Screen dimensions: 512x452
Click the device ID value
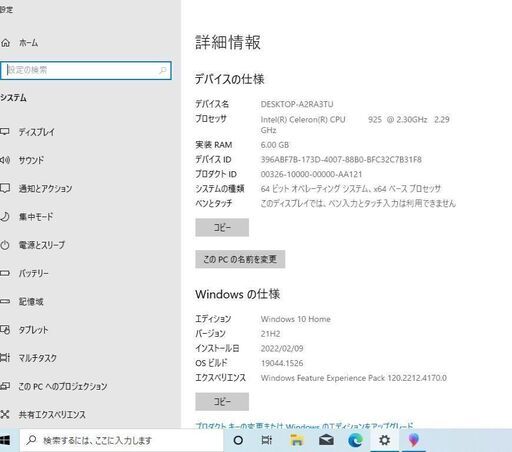click(341, 160)
